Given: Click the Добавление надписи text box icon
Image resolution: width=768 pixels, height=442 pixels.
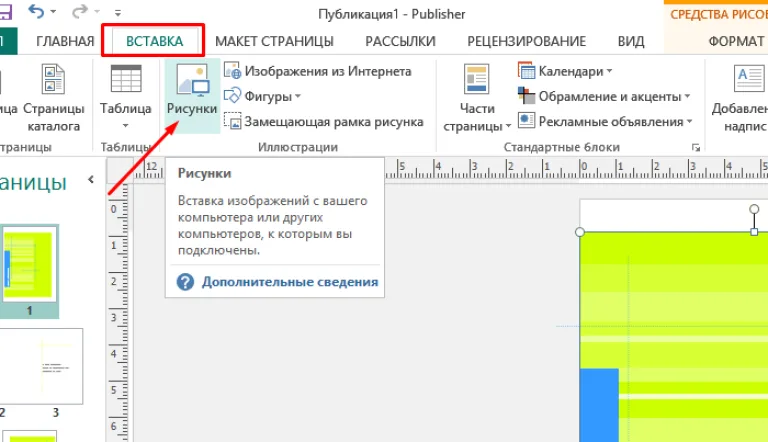Looking at the screenshot, I should 749,78.
